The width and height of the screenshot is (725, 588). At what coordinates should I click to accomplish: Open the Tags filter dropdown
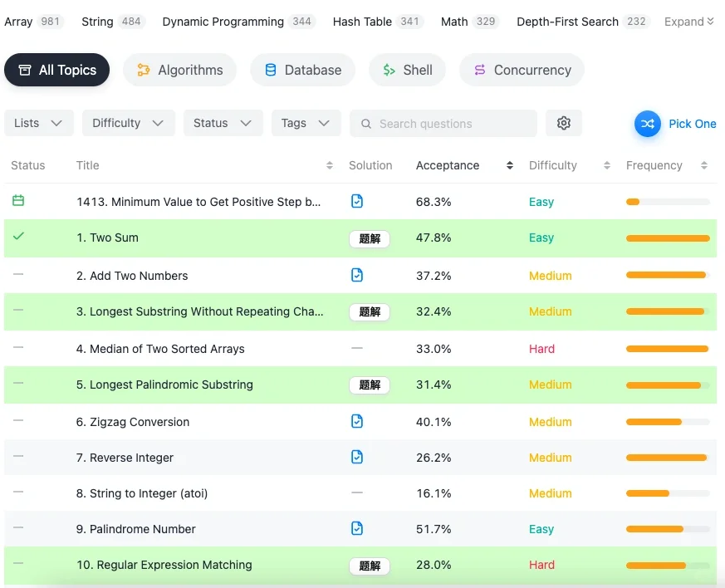(306, 123)
